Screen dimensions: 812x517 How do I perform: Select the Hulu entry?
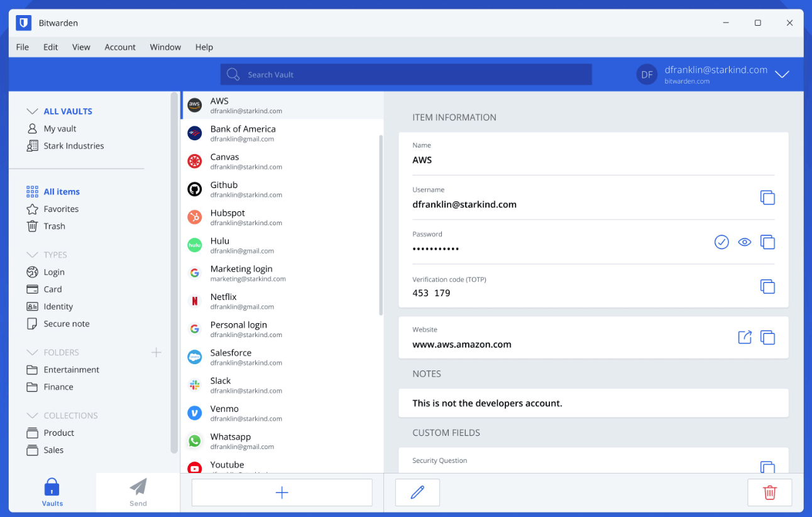click(x=280, y=245)
